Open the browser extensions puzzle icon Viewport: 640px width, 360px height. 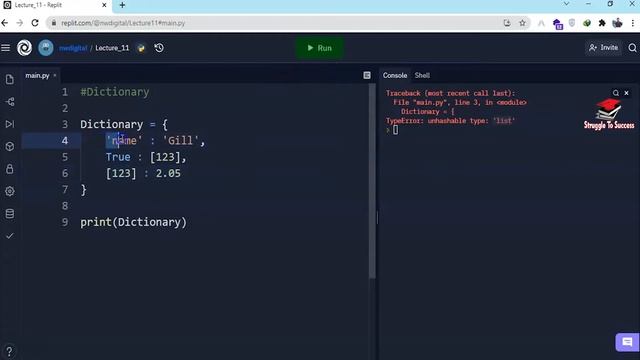(x=602, y=23)
